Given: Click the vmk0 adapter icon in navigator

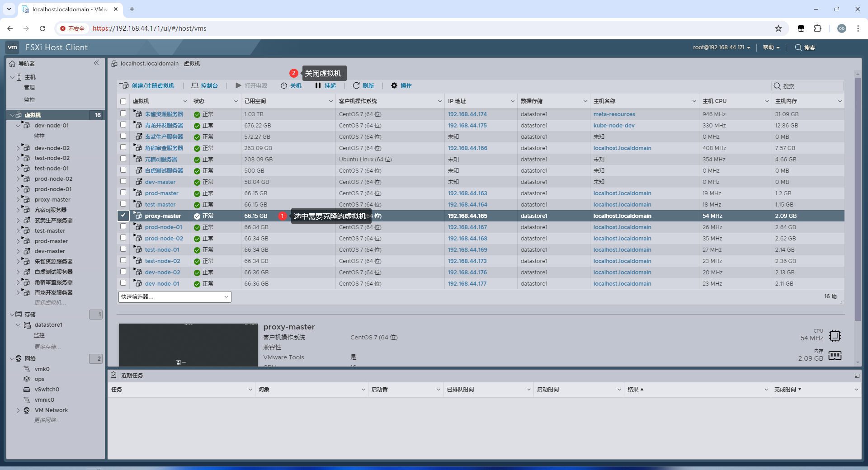Looking at the screenshot, I should [27, 369].
